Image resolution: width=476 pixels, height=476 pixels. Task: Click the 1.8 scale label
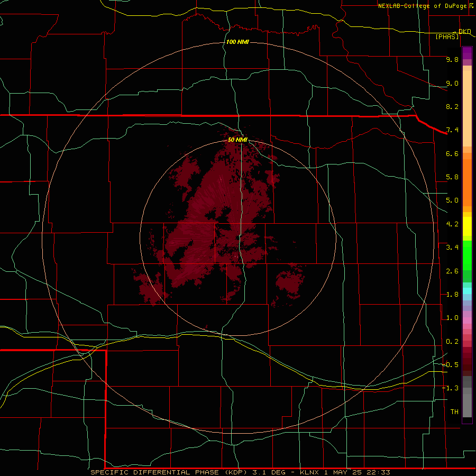[x=452, y=295]
